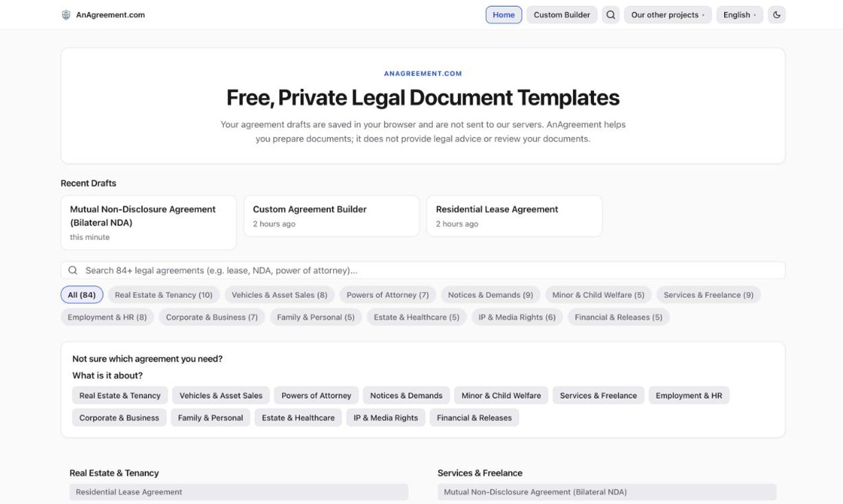The height and width of the screenshot is (504, 843).
Task: Open the Mutual Non-Disclosure Agreement recent draft
Action: click(149, 223)
